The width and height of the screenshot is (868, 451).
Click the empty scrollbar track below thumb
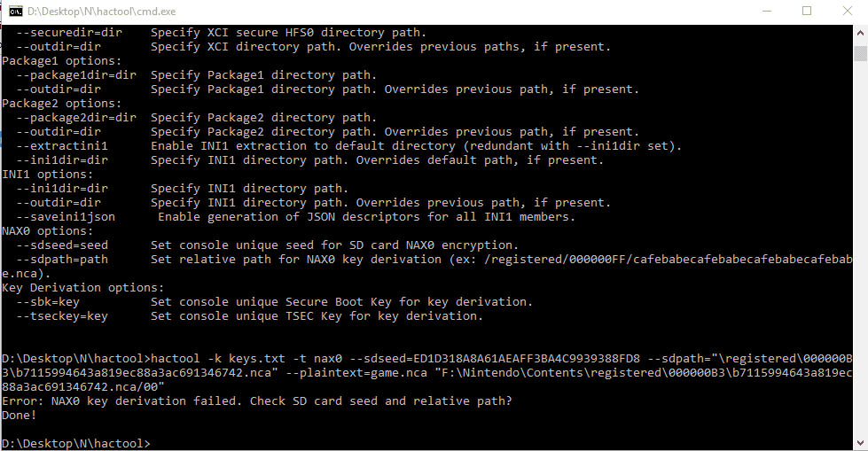tap(860, 249)
